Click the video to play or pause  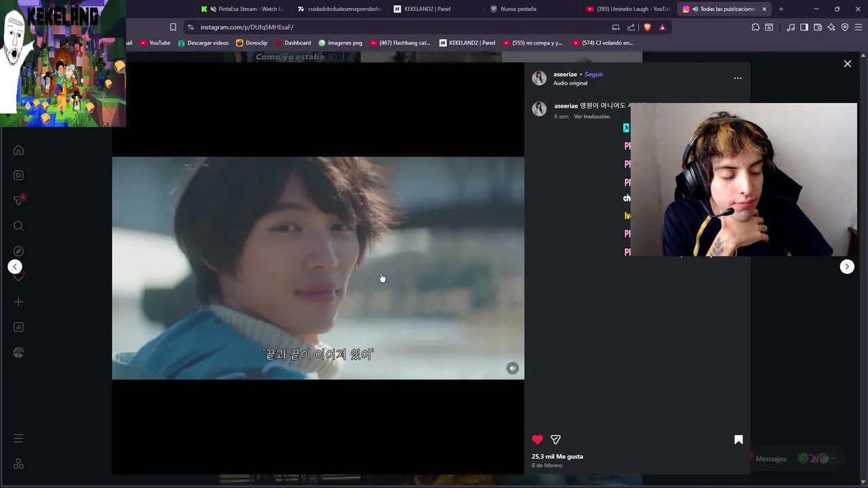coord(318,268)
